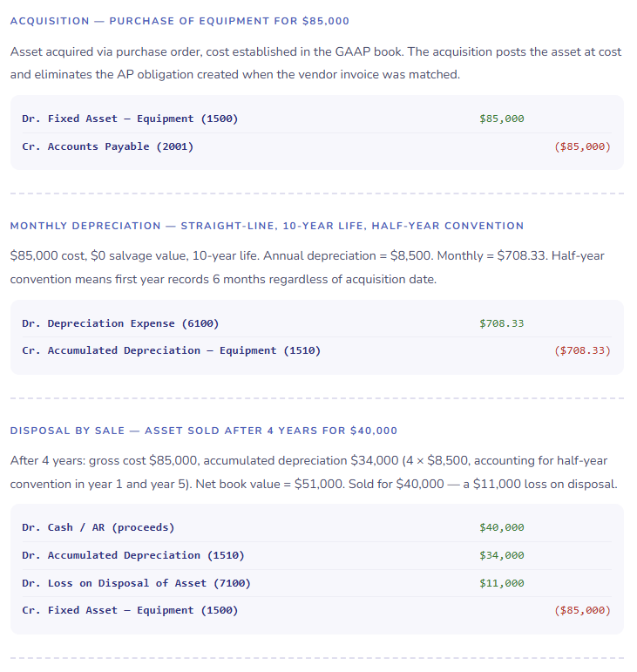Click the ($85,000) credit for Fixed Asset disposal
The image size is (637, 672).
tap(582, 610)
